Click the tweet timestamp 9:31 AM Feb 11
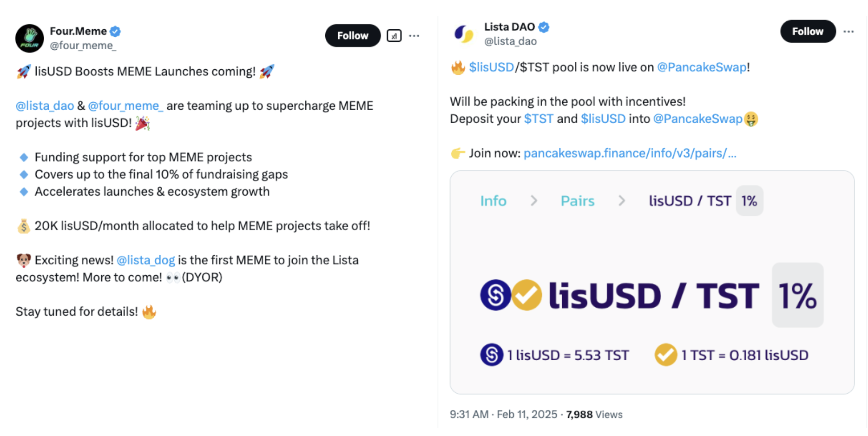 pos(503,415)
